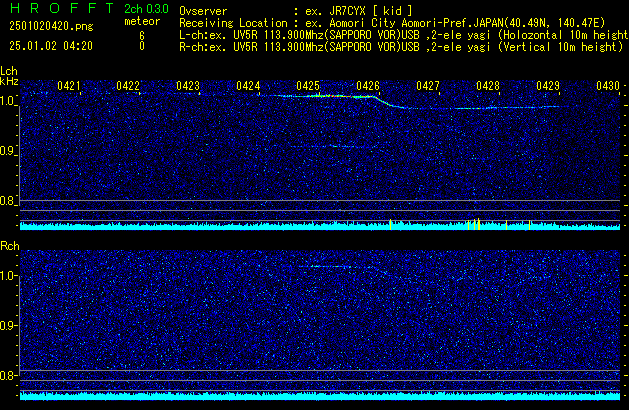Click the 0.8 frequency label in Rch

8,375
